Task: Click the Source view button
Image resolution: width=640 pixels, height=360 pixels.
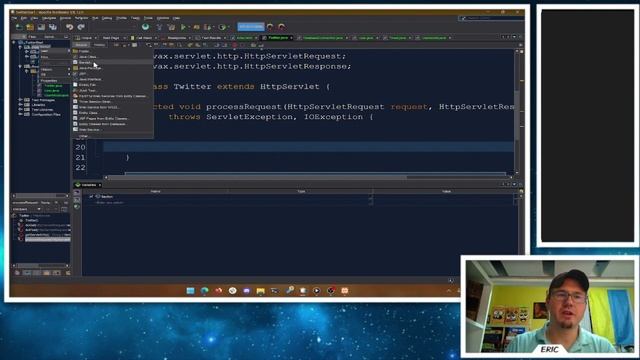Action: pos(81,45)
